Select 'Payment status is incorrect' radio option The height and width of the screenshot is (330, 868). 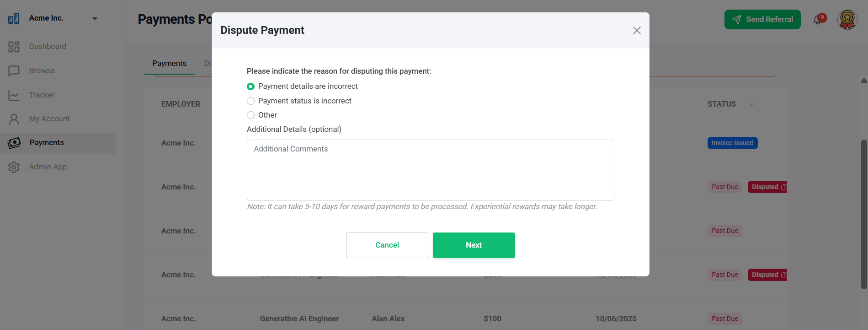[x=250, y=101]
